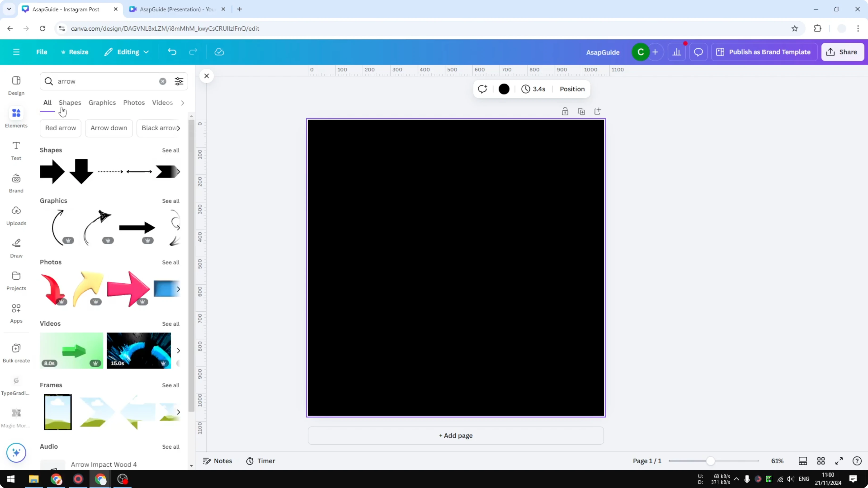See all Graphics results

tap(171, 201)
